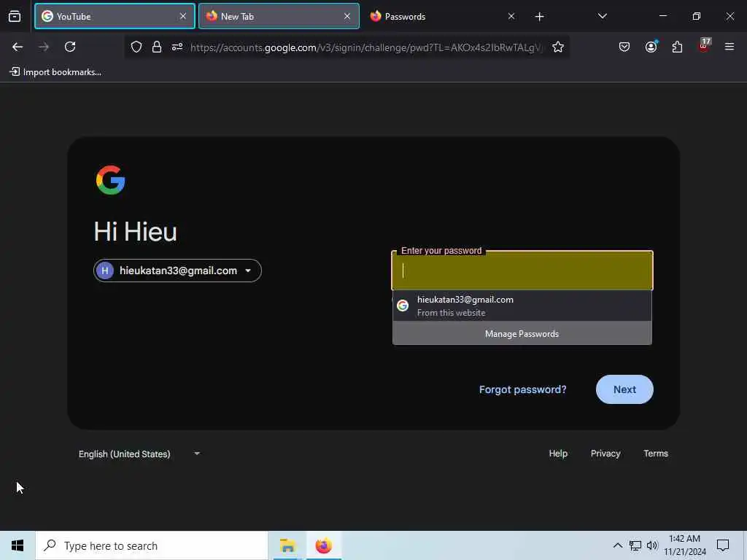Screen dimensions: 747x560
Task: Open the volume tray icon
Action: [652, 545]
